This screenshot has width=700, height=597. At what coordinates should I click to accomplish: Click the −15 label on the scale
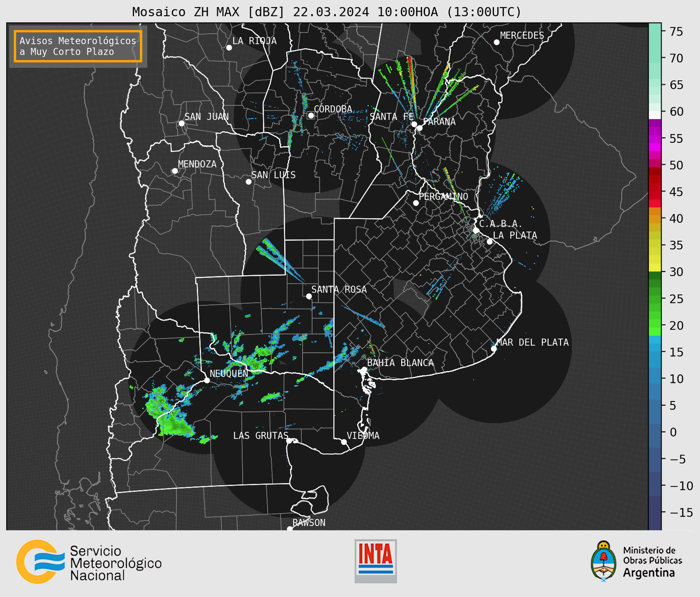681,512
